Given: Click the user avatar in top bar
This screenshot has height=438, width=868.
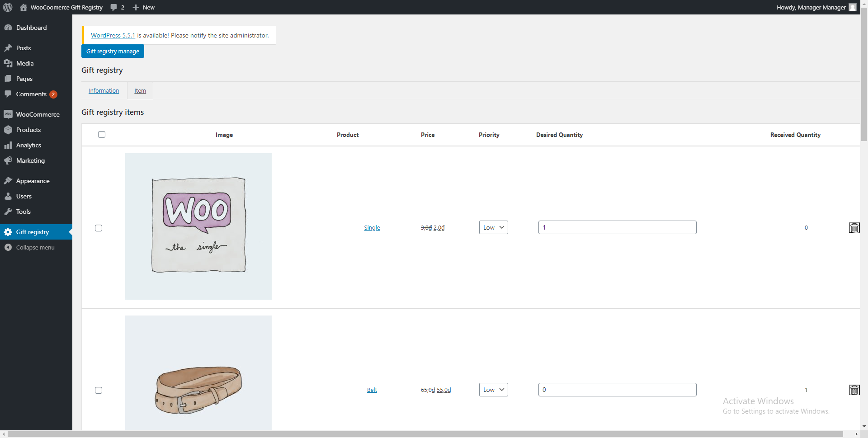Looking at the screenshot, I should point(853,7).
